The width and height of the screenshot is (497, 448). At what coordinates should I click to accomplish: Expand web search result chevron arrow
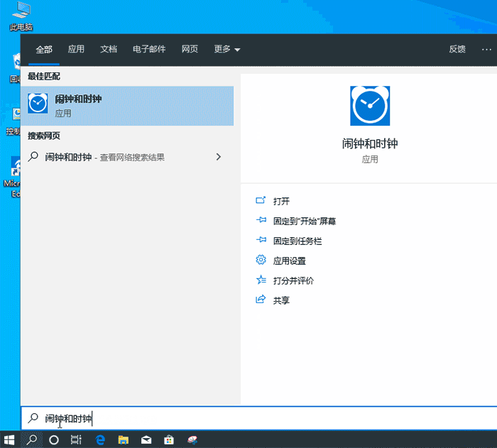coord(218,157)
